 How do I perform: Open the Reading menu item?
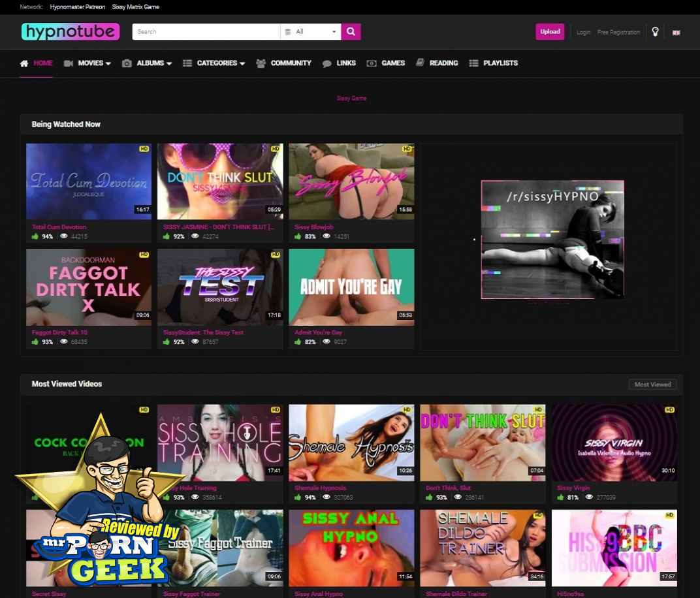444,63
